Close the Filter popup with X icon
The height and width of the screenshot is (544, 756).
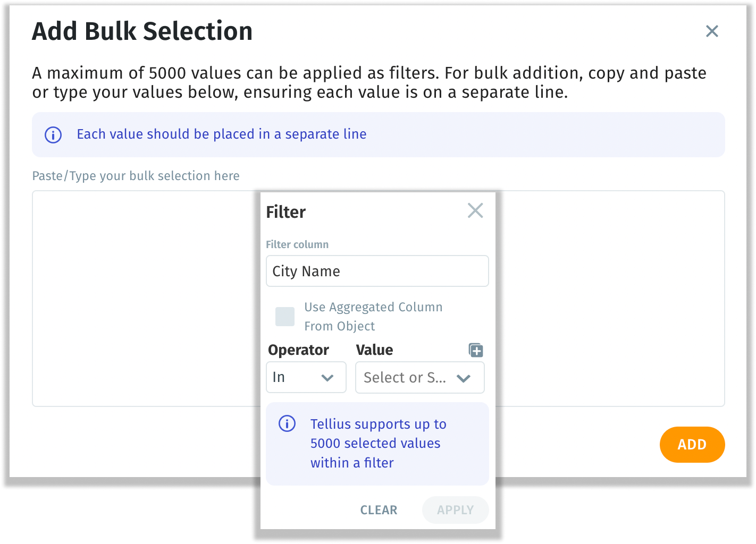click(x=475, y=211)
